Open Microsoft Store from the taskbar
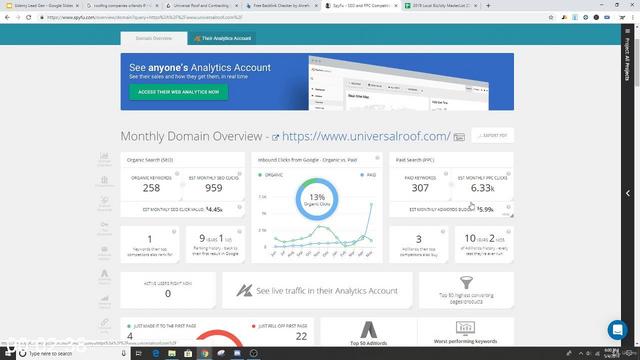 point(188,353)
